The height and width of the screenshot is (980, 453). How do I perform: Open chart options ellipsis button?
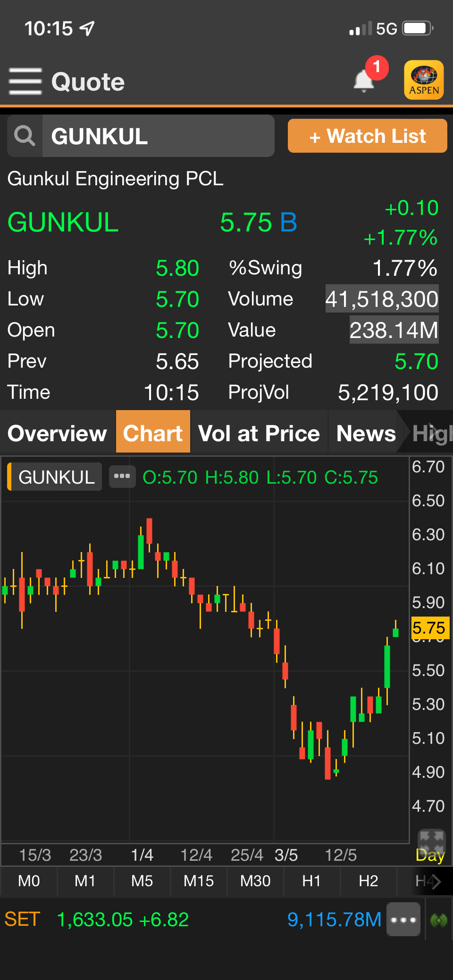(x=122, y=477)
